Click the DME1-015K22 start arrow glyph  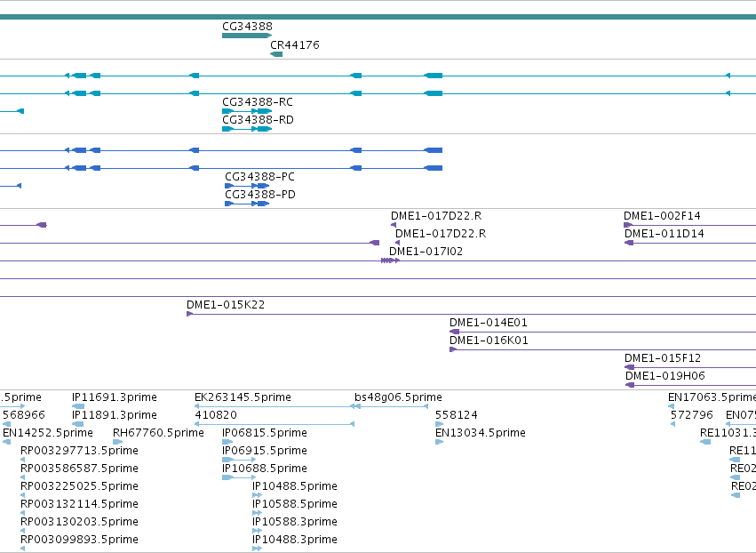click(x=189, y=314)
